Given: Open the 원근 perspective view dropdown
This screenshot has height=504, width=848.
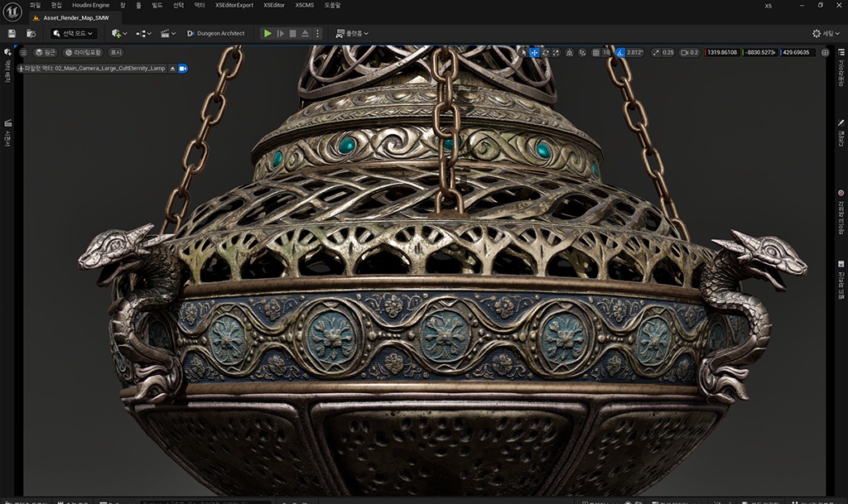Looking at the screenshot, I should (46, 51).
